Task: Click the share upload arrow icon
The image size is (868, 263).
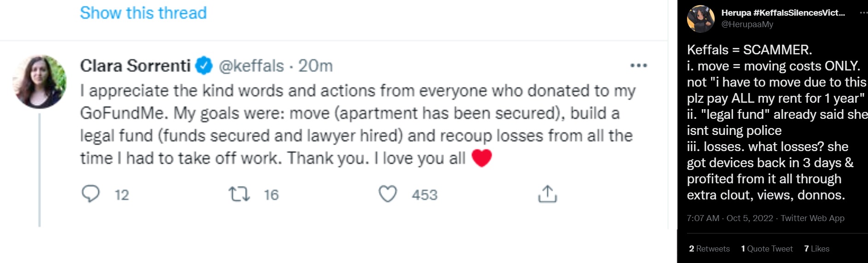Action: 547,194
